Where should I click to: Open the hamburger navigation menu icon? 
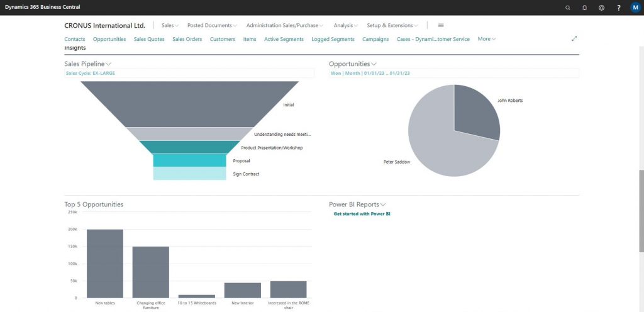point(441,25)
